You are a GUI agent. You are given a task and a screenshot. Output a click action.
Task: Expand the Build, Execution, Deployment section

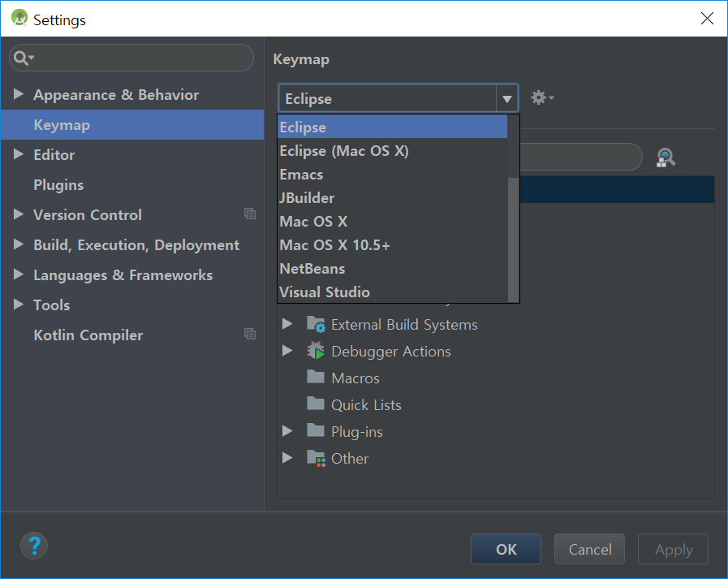click(19, 244)
